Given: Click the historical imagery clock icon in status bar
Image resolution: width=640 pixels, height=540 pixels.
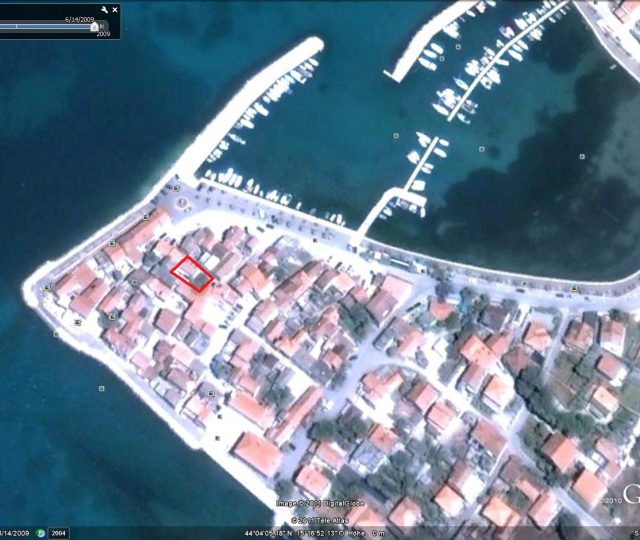Looking at the screenshot, I should (x=41, y=533).
